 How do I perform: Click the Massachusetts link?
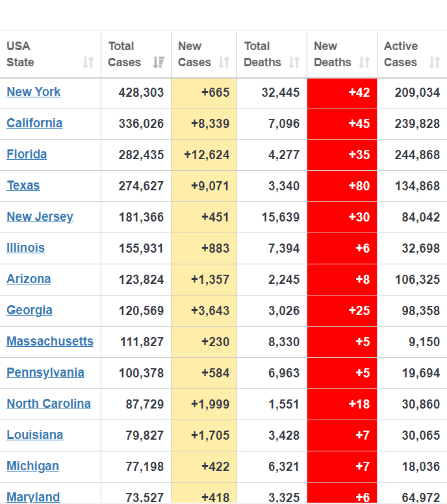click(50, 342)
